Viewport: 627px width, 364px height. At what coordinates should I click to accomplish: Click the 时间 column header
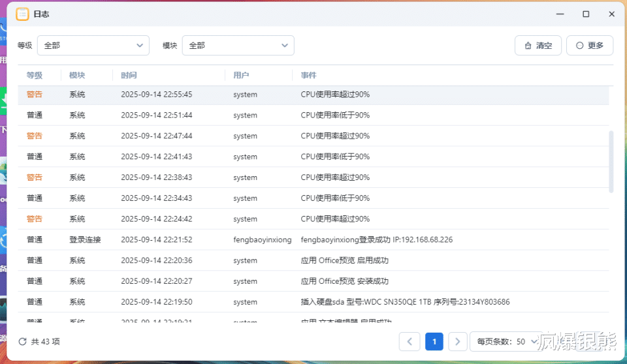click(x=129, y=75)
